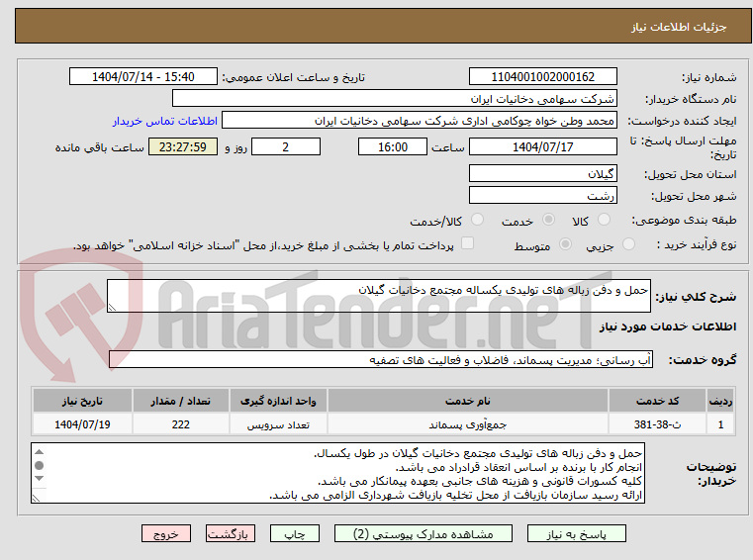Image resolution: width=753 pixels, height=560 pixels.
Task: Click the شهر محل تحویل field رشت
Action: [x=542, y=196]
